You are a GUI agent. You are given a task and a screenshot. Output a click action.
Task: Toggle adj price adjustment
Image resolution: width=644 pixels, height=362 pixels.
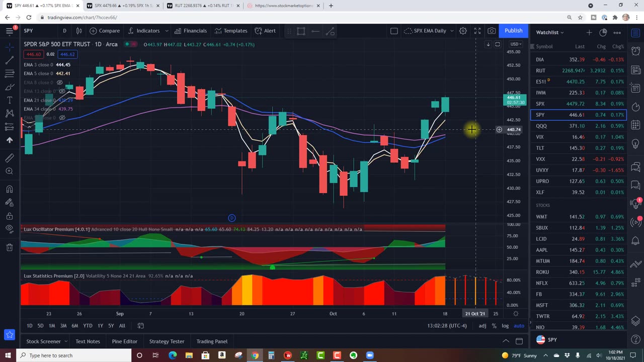click(482, 326)
